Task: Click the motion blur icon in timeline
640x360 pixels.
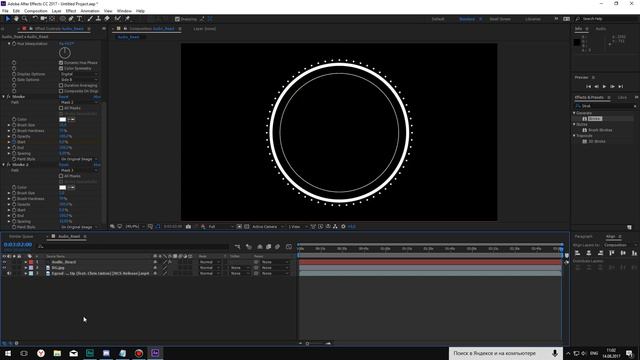Action: click(278, 247)
